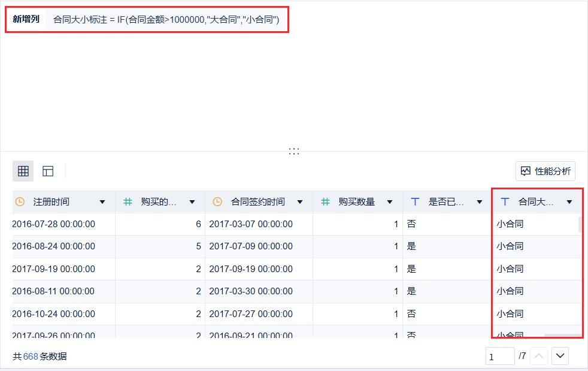Image resolution: width=588 pixels, height=371 pixels.
Task: Open the 合同签约时间 column dropdown
Action: coord(299,201)
